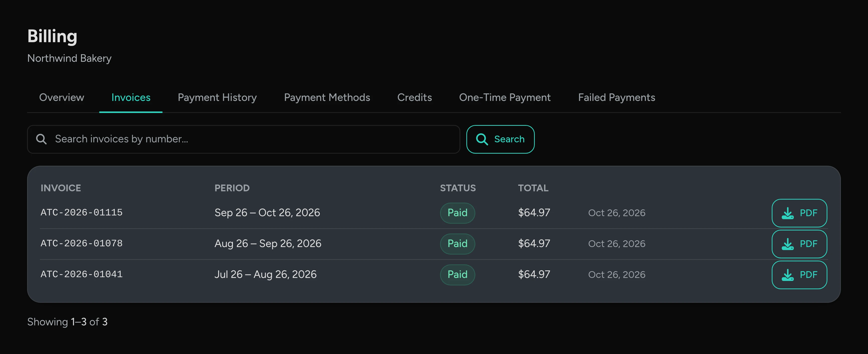This screenshot has height=354, width=868.
Task: View the Failed Payments tab
Action: click(616, 97)
